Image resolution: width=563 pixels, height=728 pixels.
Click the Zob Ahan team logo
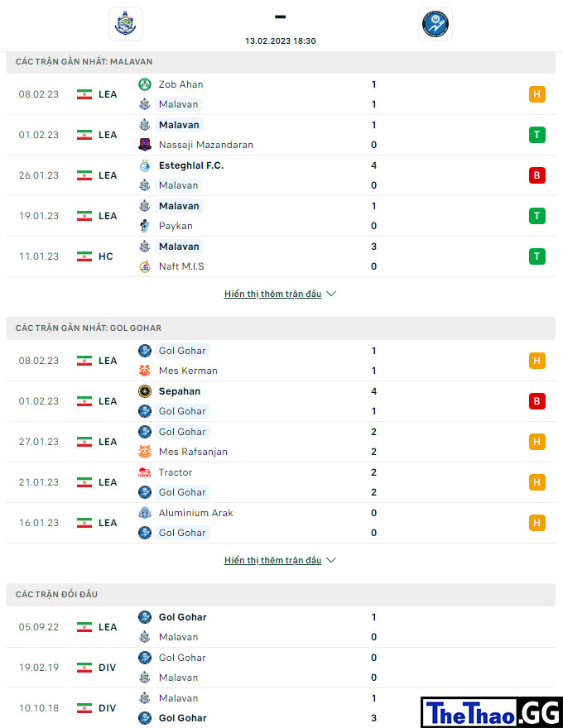click(x=145, y=84)
